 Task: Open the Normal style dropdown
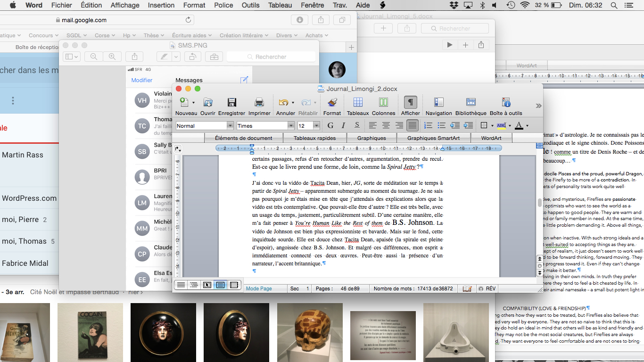230,126
